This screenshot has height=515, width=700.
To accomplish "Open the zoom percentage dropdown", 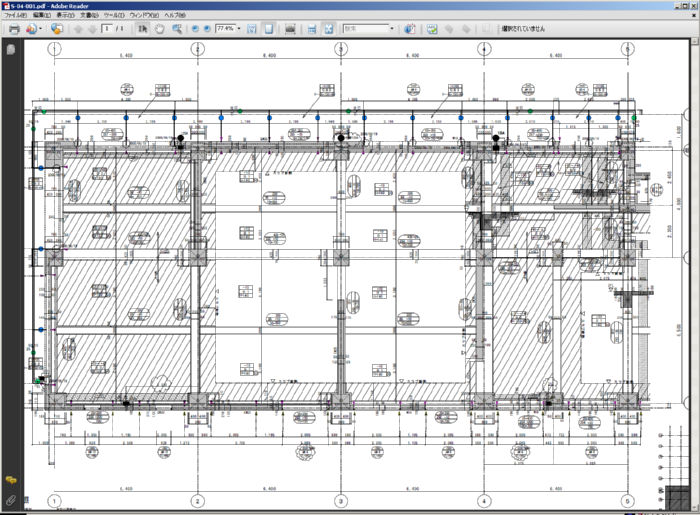I will pyautogui.click(x=239, y=29).
